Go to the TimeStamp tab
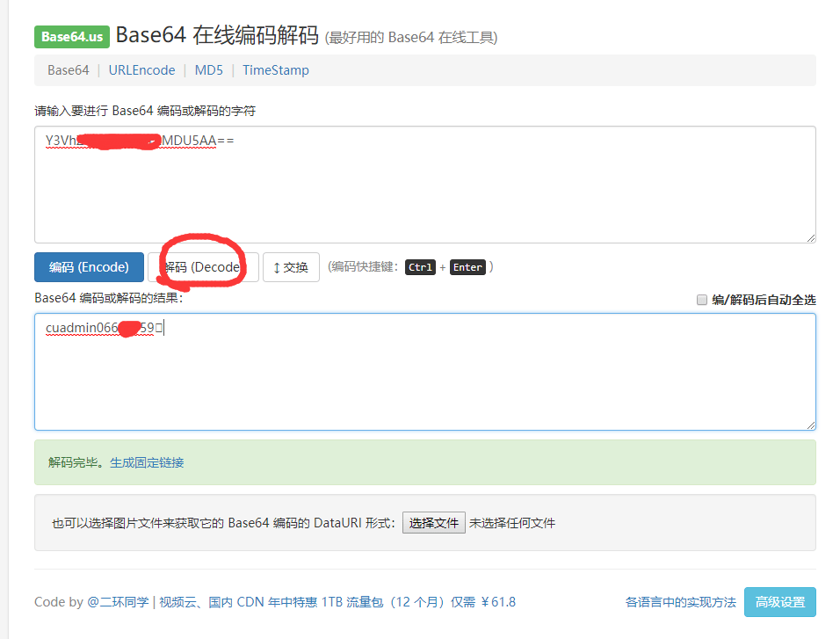This screenshot has width=840, height=639. click(276, 70)
